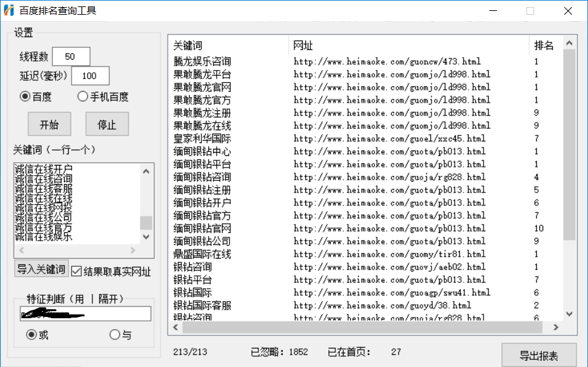The image size is (588, 367).
Task: Click the app logo icon in title bar
Action: pos(8,10)
